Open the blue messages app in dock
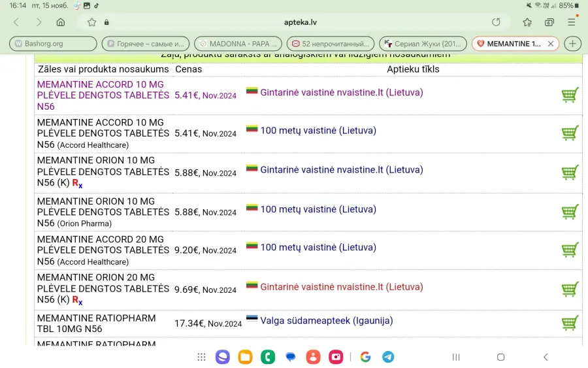 [290, 357]
